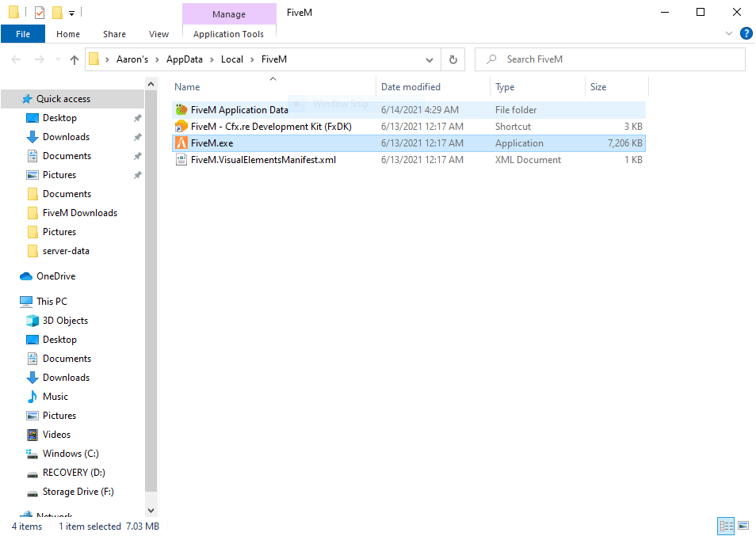756x536 pixels.
Task: Navigate to AppData in breadcrumb
Action: pos(184,59)
